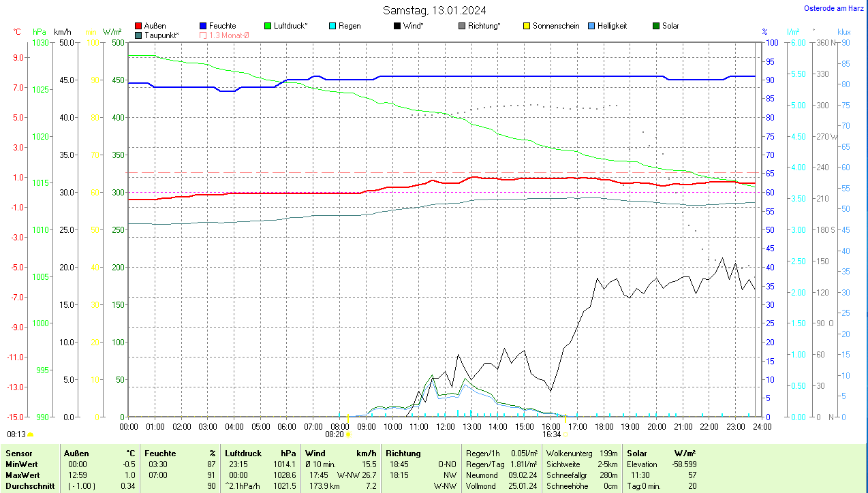Click the sunset moon icon at 16:34
Screen dimensions: 868x493
pyautogui.click(x=565, y=434)
